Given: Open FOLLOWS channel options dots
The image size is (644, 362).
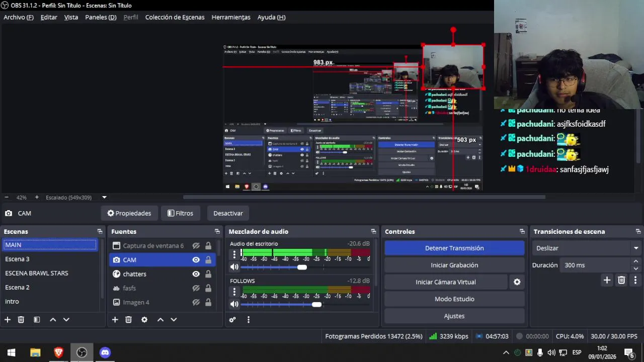Looking at the screenshot, I should pyautogui.click(x=234, y=292).
